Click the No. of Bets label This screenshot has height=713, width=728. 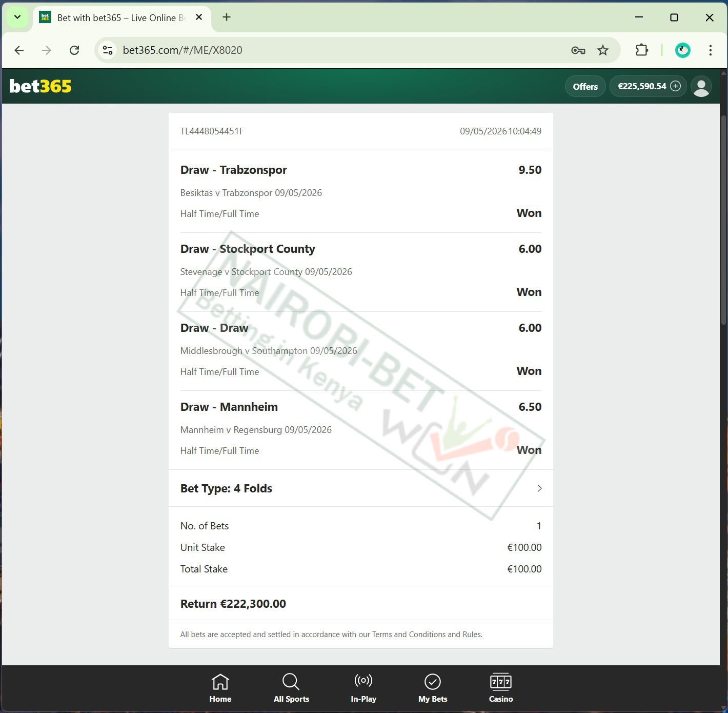[205, 526]
